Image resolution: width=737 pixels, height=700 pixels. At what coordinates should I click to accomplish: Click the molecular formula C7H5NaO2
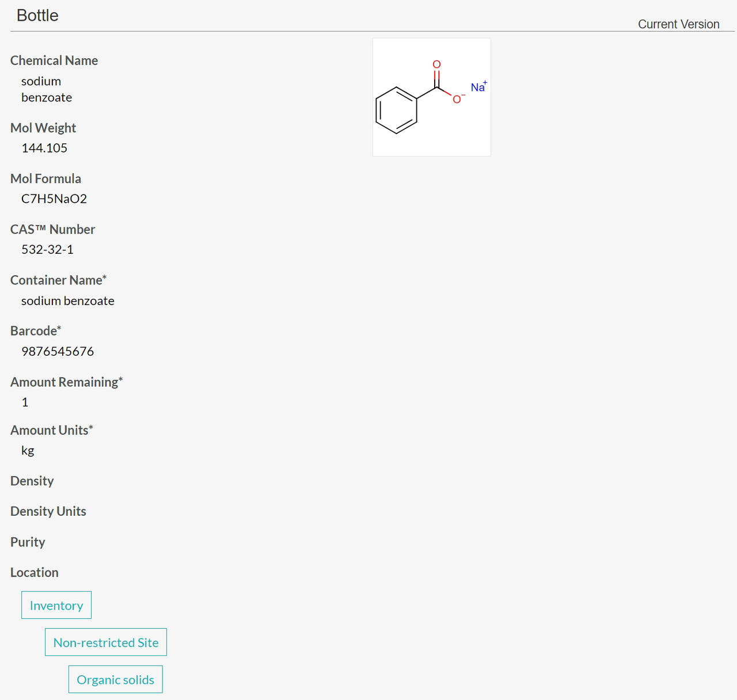click(x=54, y=199)
